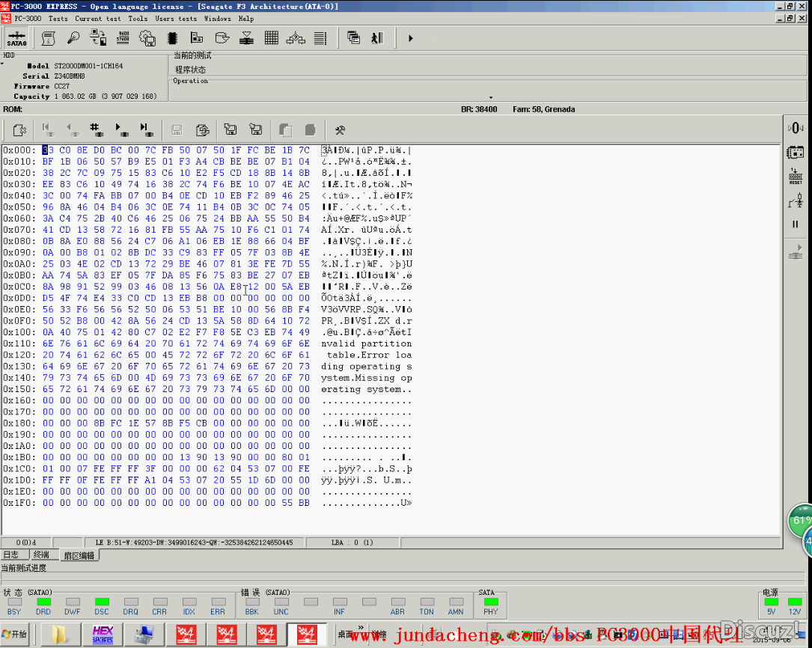Image resolution: width=812 pixels, height=648 pixels.
Task: Open the Tools menu
Action: tap(138, 19)
